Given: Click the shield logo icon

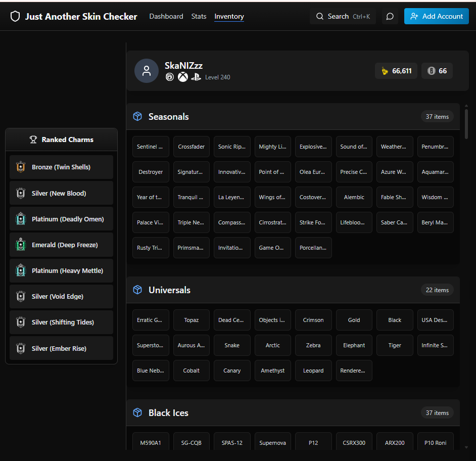Looking at the screenshot, I should (15, 16).
